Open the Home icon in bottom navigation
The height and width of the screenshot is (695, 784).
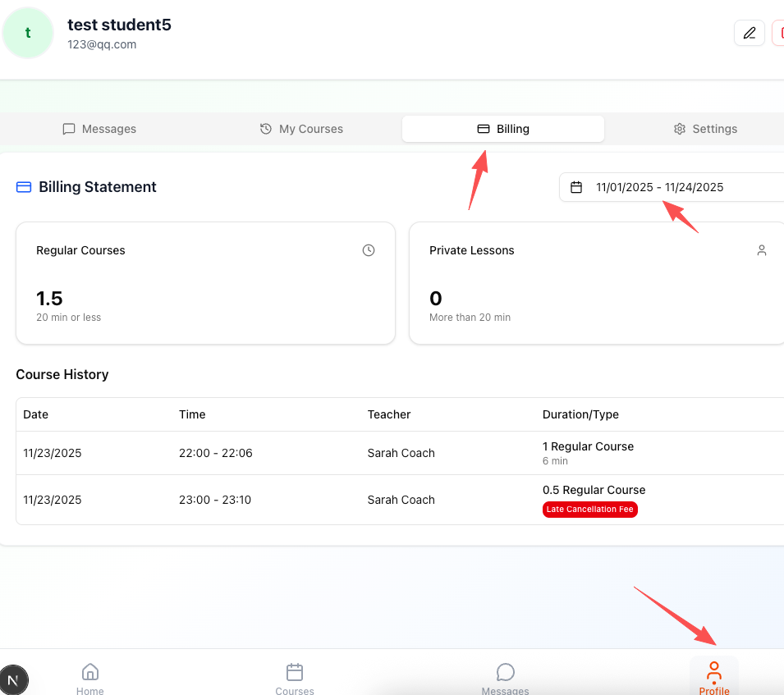89,671
